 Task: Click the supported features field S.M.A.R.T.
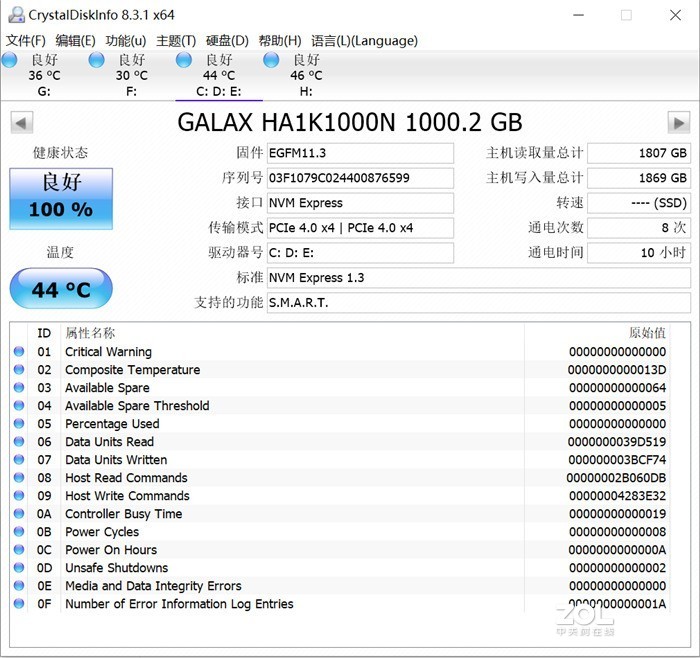(479, 303)
